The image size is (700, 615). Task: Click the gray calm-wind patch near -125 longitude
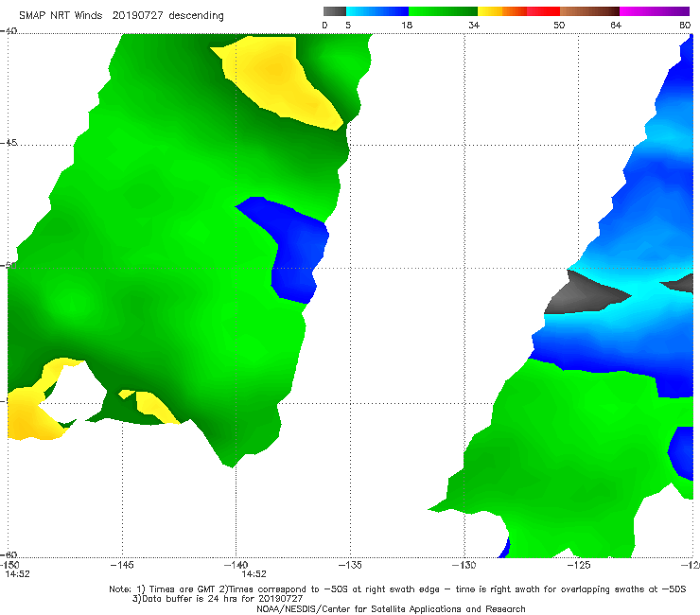[x=583, y=295]
